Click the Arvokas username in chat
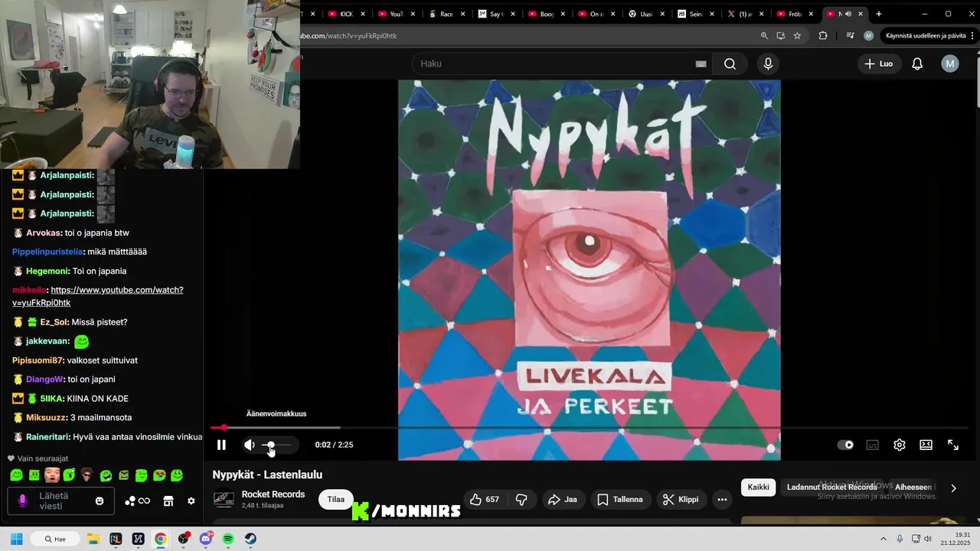This screenshot has width=980, height=551. coord(44,233)
